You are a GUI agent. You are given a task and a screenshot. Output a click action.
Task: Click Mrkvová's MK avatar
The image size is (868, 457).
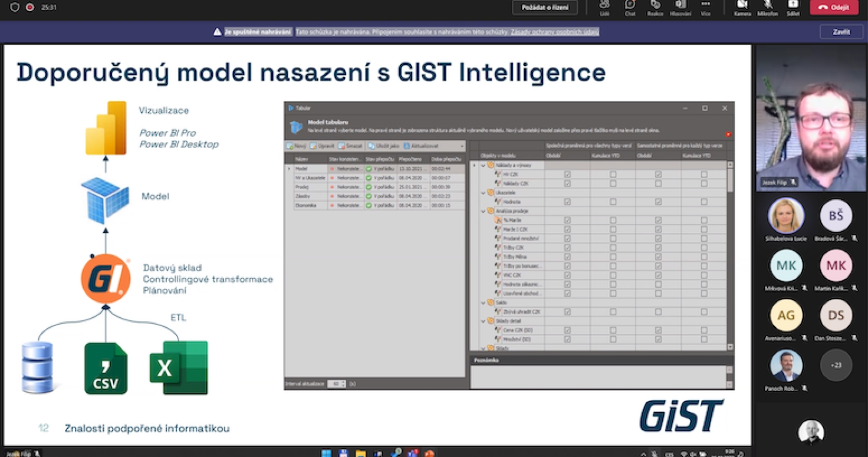pos(786,265)
